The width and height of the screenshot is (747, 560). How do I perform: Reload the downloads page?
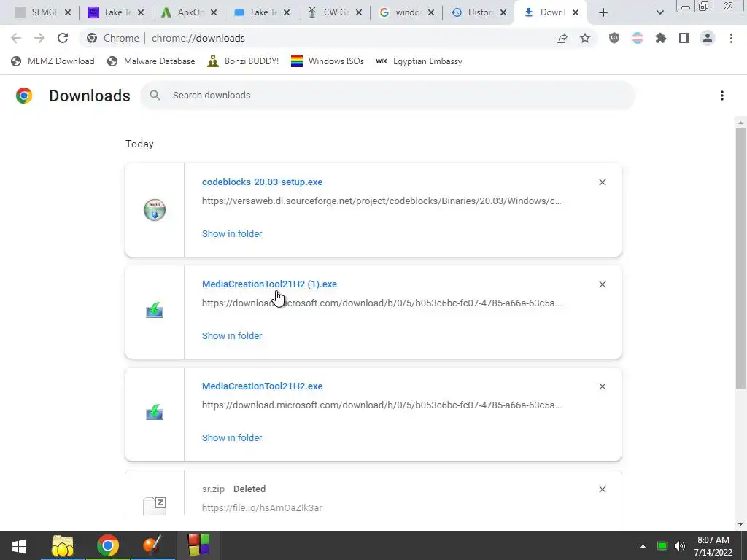[x=63, y=38]
